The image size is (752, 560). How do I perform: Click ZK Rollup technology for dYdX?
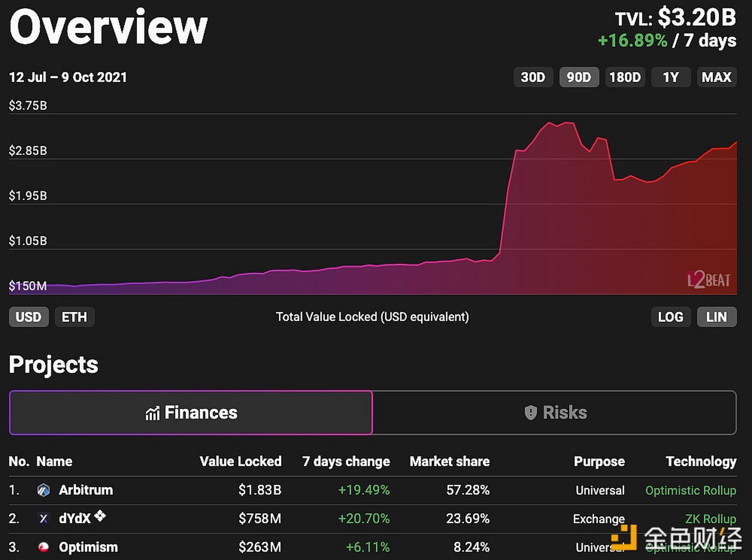click(x=711, y=519)
